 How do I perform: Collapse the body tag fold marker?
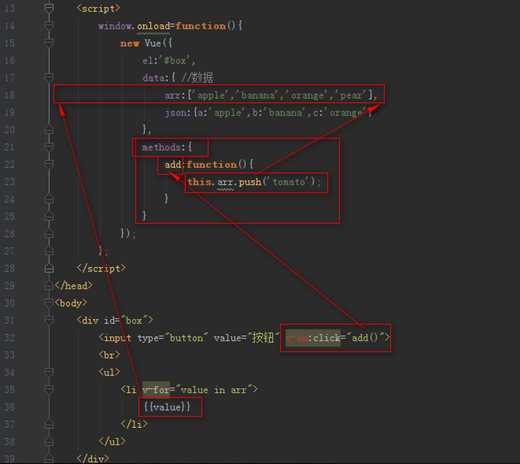49,303
